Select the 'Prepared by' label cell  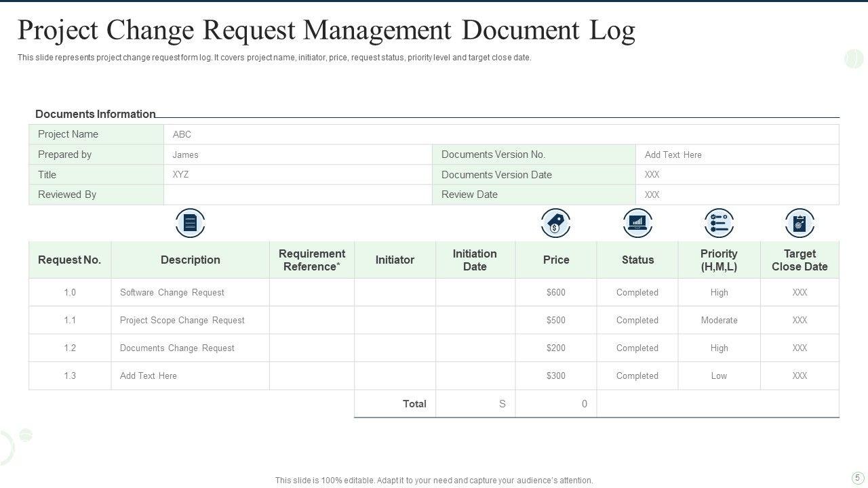click(96, 155)
